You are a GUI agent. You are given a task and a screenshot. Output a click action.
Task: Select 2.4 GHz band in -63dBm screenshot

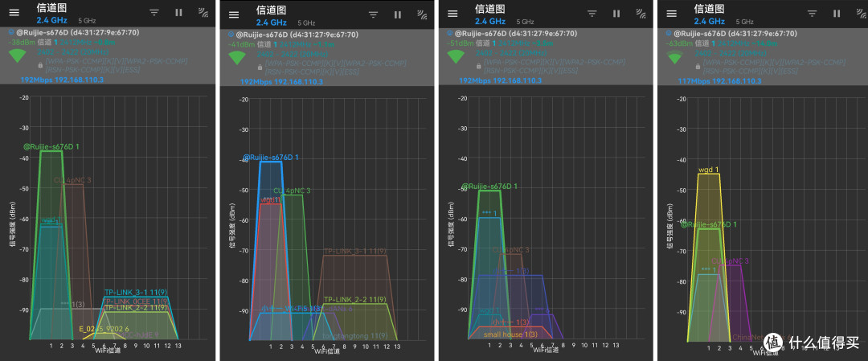[x=709, y=21]
